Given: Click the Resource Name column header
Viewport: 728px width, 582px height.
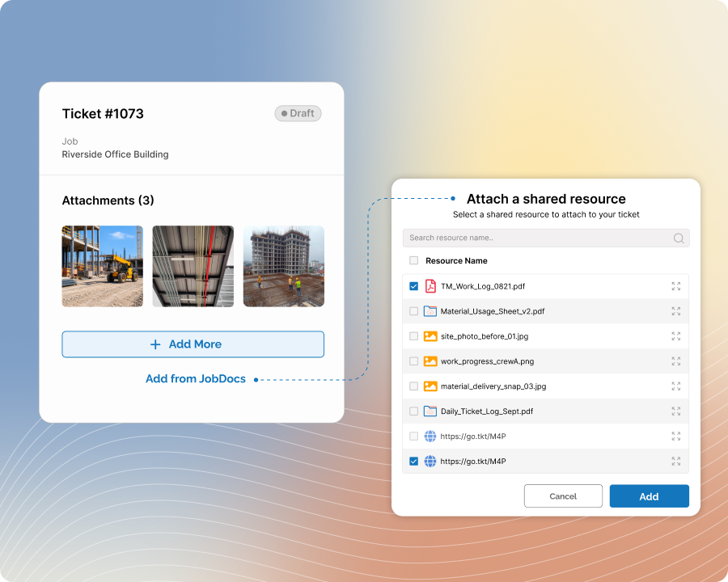Looking at the screenshot, I should 456,261.
